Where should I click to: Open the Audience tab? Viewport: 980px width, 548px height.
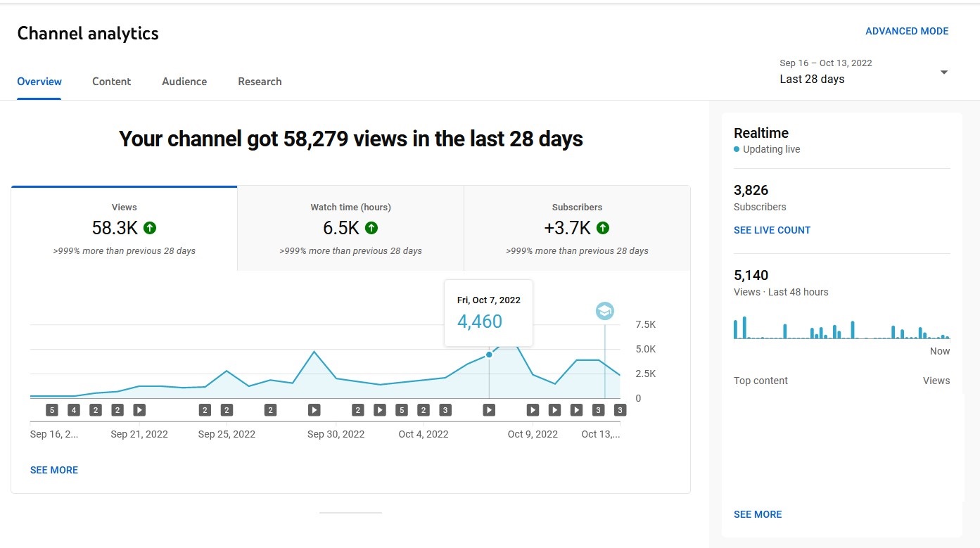coord(184,82)
